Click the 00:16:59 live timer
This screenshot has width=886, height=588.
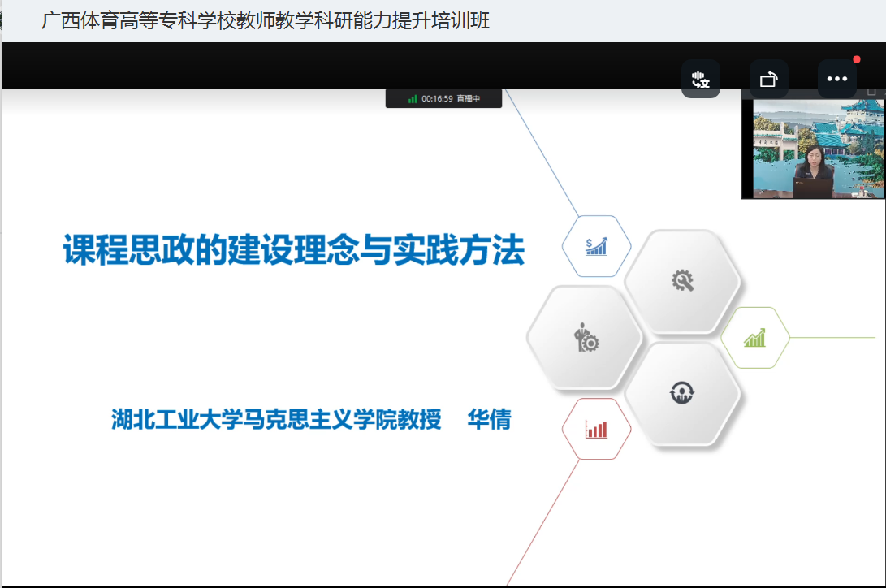click(437, 99)
